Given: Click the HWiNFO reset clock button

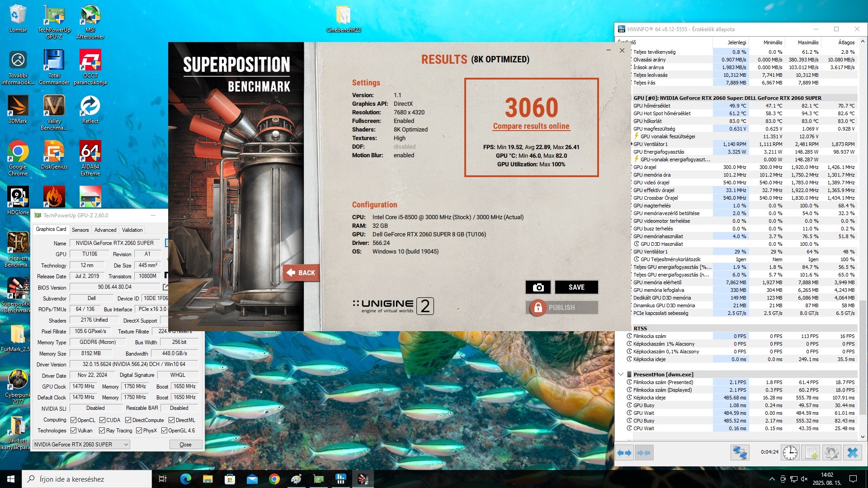Looking at the screenshot, I should click(790, 452).
